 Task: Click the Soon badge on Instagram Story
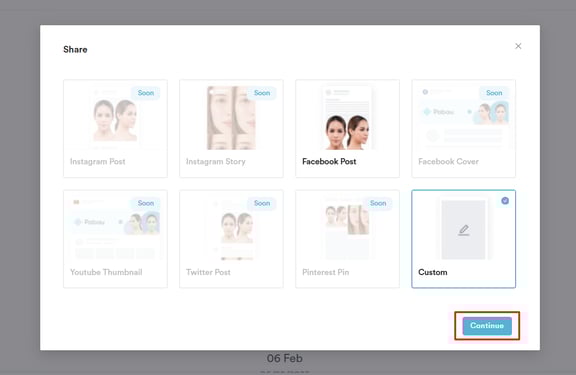tap(262, 93)
